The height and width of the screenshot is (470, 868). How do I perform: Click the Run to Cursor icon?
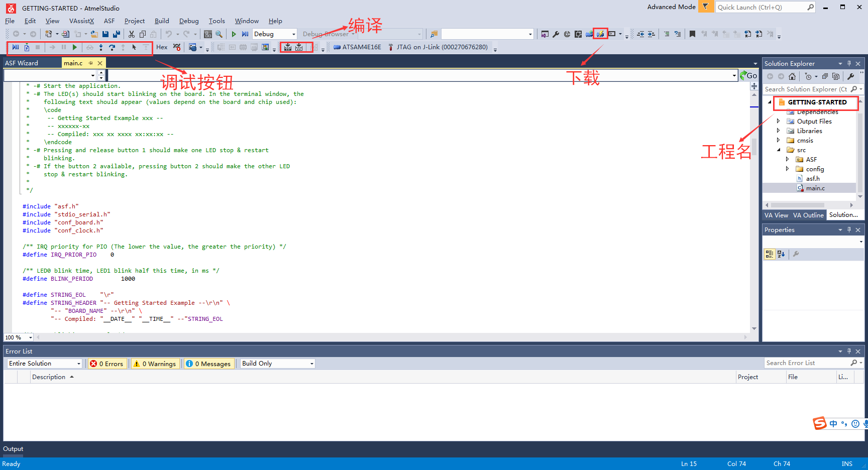pos(134,47)
